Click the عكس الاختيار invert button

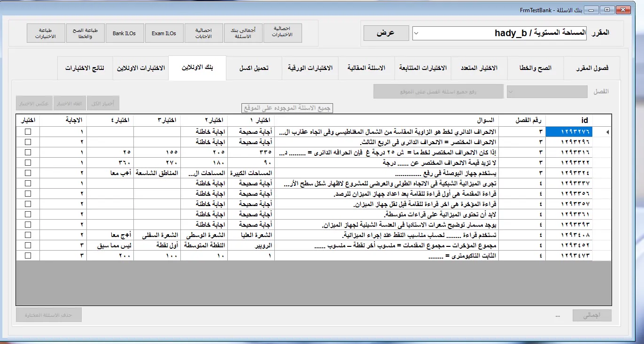[33, 103]
